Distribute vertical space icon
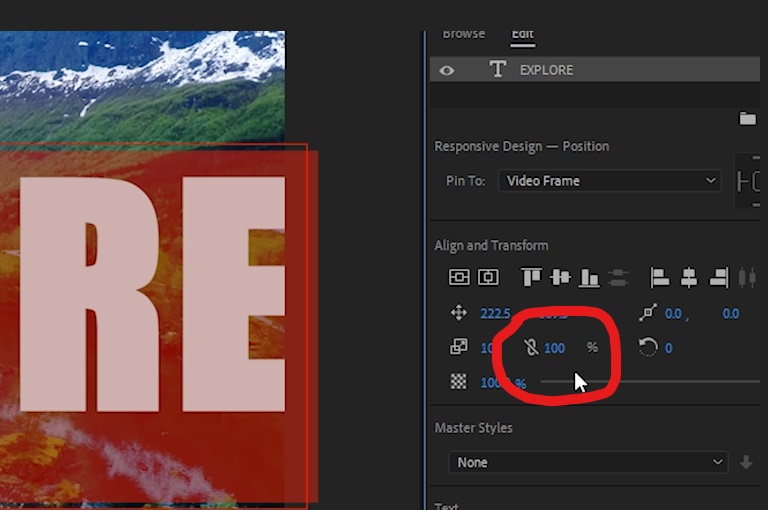The height and width of the screenshot is (510, 768). [618, 278]
